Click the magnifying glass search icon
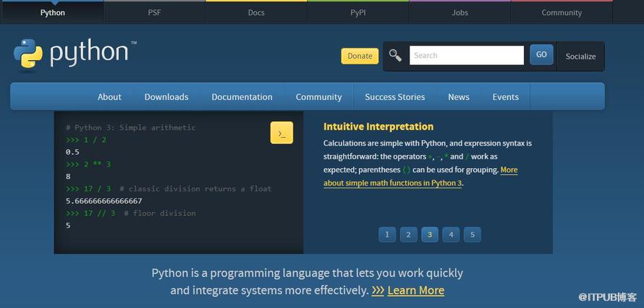 395,55
